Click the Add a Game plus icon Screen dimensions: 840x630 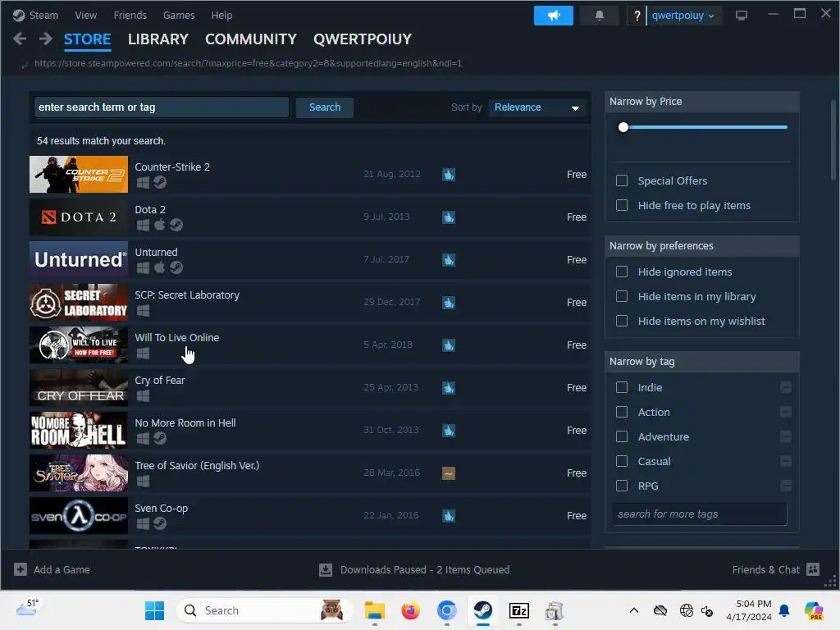click(x=21, y=569)
